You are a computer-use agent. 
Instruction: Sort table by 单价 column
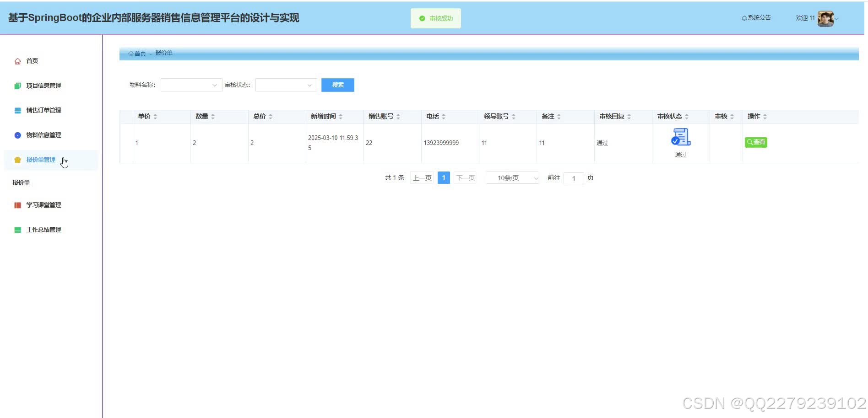coord(155,117)
